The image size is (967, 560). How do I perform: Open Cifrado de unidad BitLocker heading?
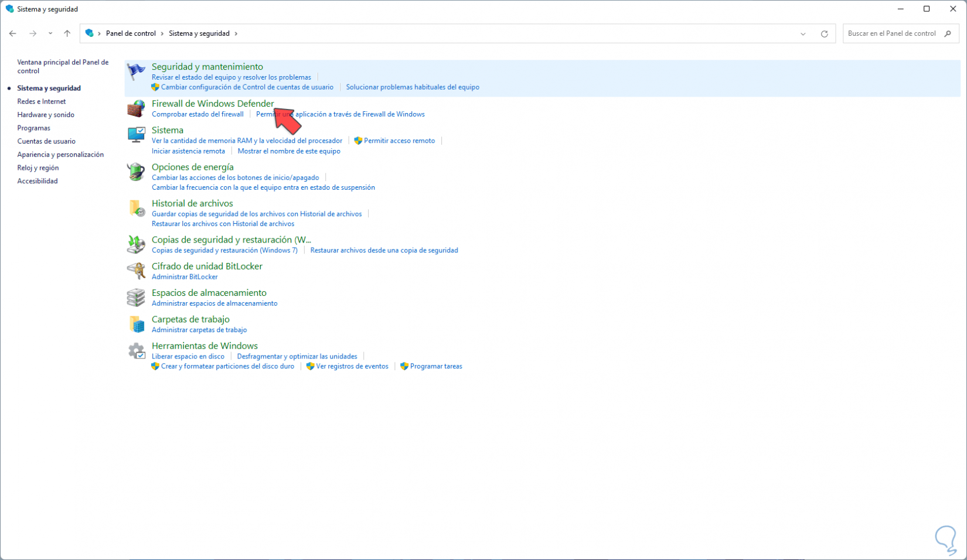tap(207, 266)
